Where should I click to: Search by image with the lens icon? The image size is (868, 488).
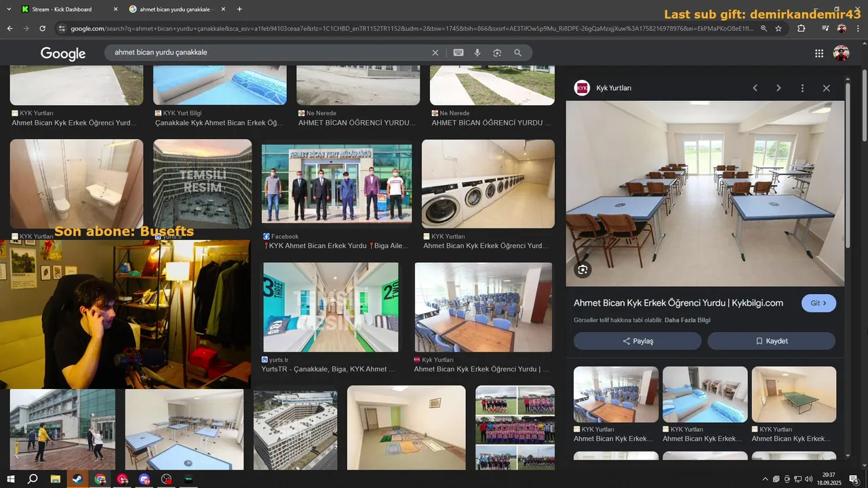(497, 53)
